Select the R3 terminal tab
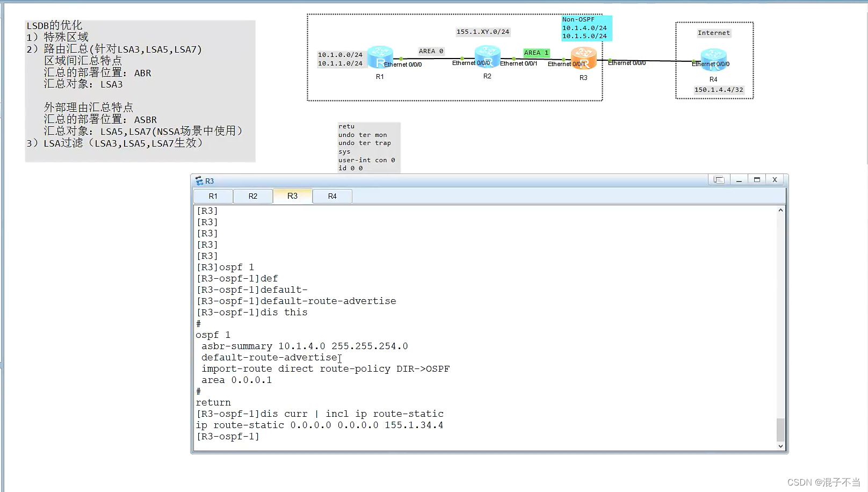Viewport: 868px width, 492px height. coord(292,196)
